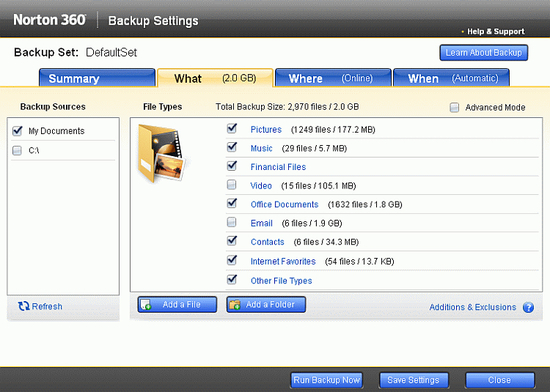Viewport: 550px width, 392px height.
Task: Uncheck Other File Types checkbox
Action: [x=232, y=280]
